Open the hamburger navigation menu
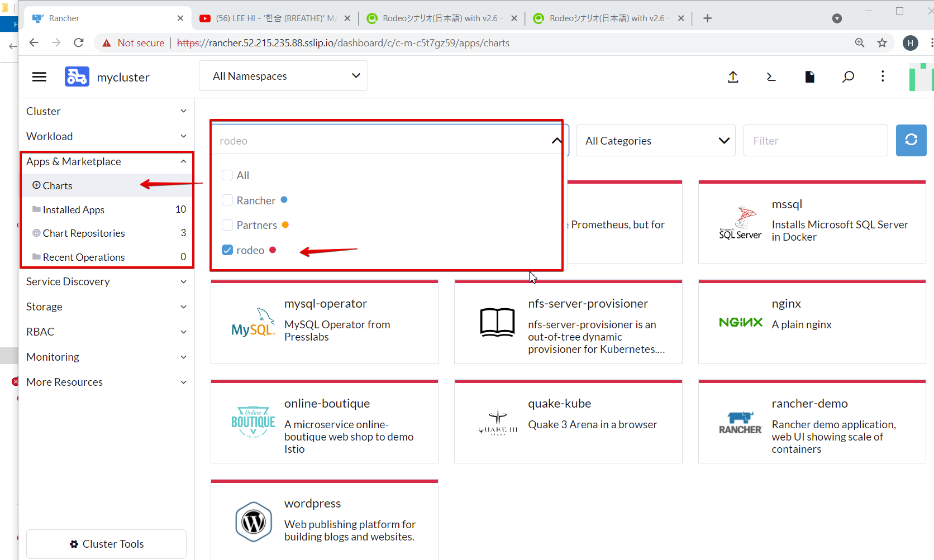 coord(39,77)
